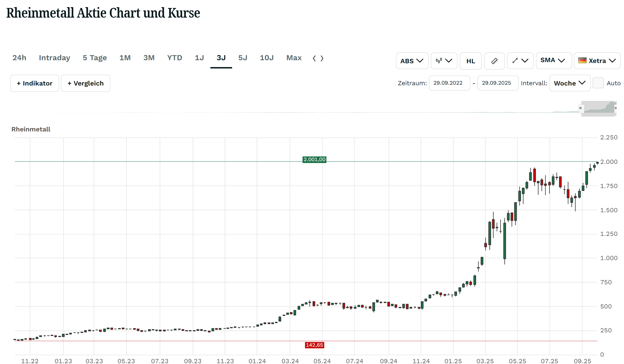Click the + Vergleich button
The width and height of the screenshot is (624, 364).
[86, 83]
